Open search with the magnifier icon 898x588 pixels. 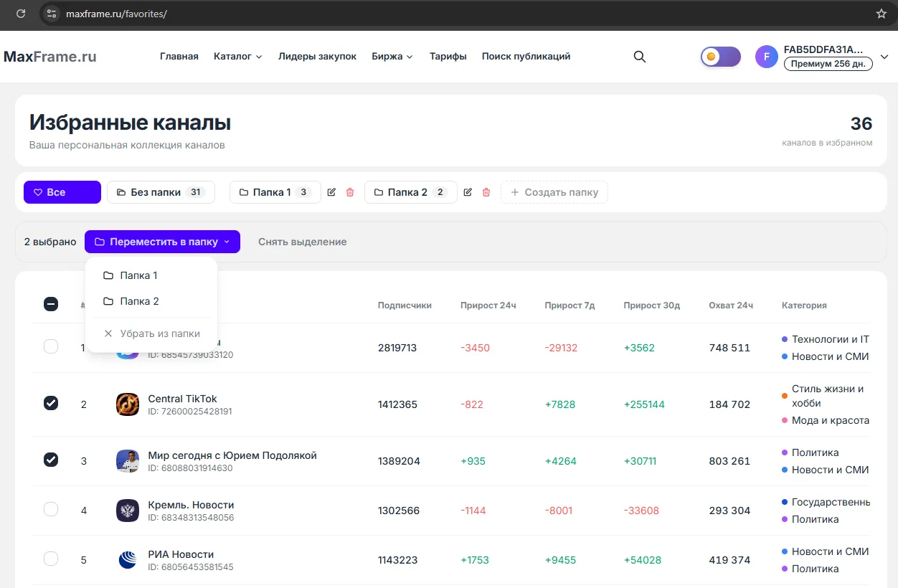point(640,57)
